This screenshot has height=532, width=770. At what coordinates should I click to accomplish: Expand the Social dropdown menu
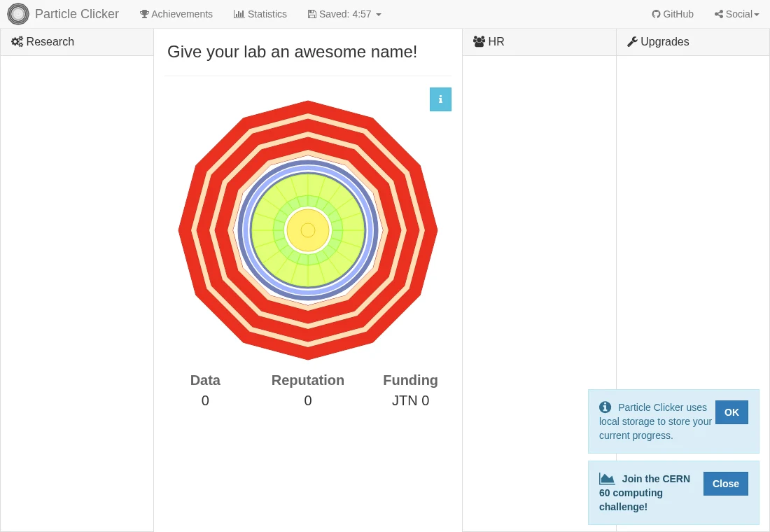(736, 14)
